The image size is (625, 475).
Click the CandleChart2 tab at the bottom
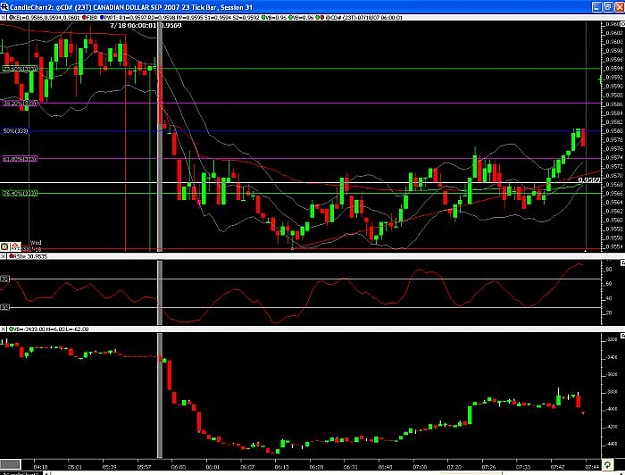(x=20, y=473)
